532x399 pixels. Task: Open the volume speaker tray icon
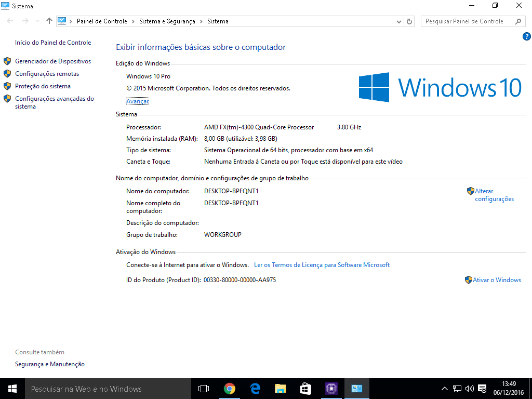(x=470, y=389)
